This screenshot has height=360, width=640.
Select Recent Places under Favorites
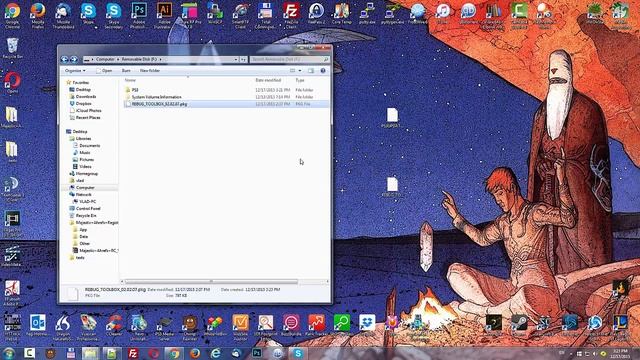pos(88,118)
